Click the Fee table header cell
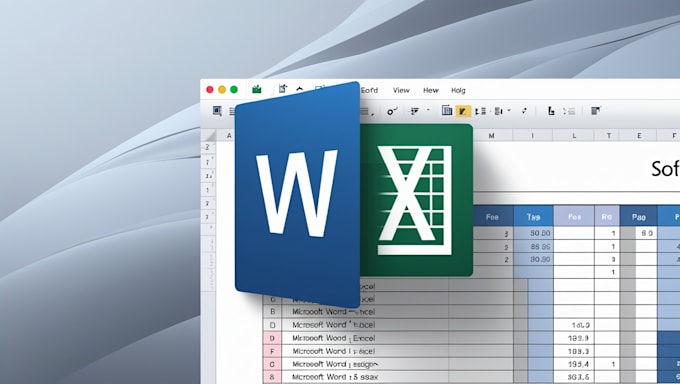This screenshot has width=680, height=384. [x=492, y=217]
